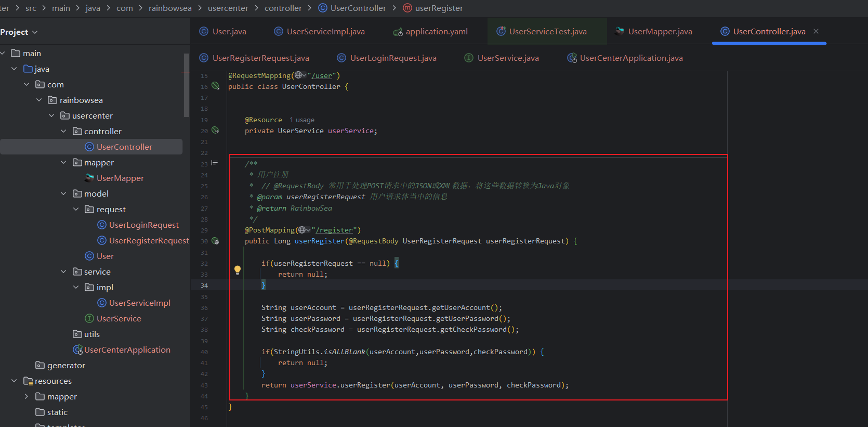Click the Project tree vertical scrollbar

[x=187, y=86]
